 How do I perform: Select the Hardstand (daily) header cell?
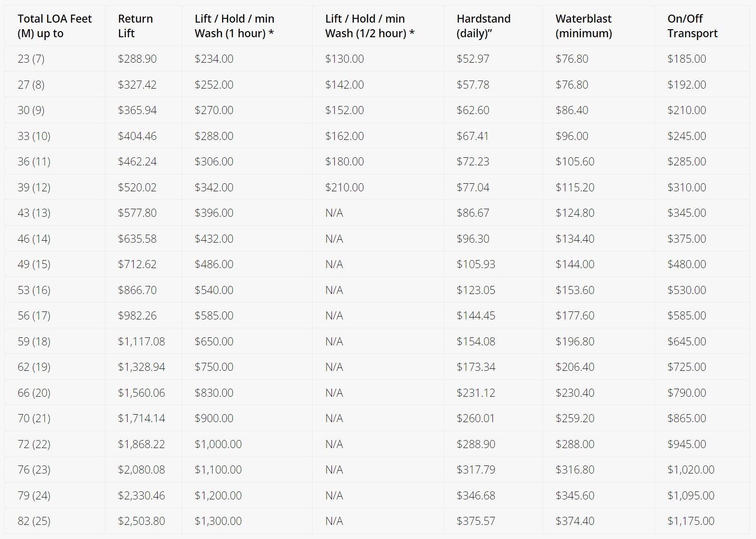click(x=483, y=26)
